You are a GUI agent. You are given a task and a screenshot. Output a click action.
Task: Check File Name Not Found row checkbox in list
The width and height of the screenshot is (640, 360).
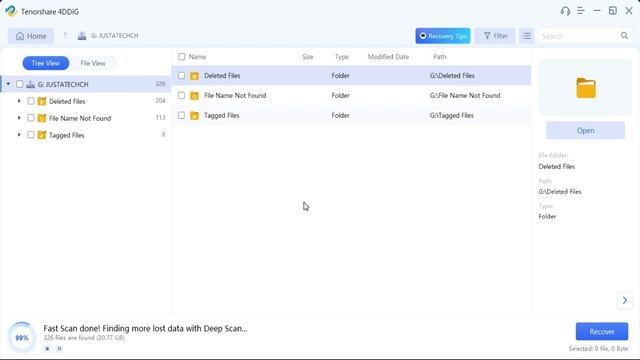(x=181, y=96)
